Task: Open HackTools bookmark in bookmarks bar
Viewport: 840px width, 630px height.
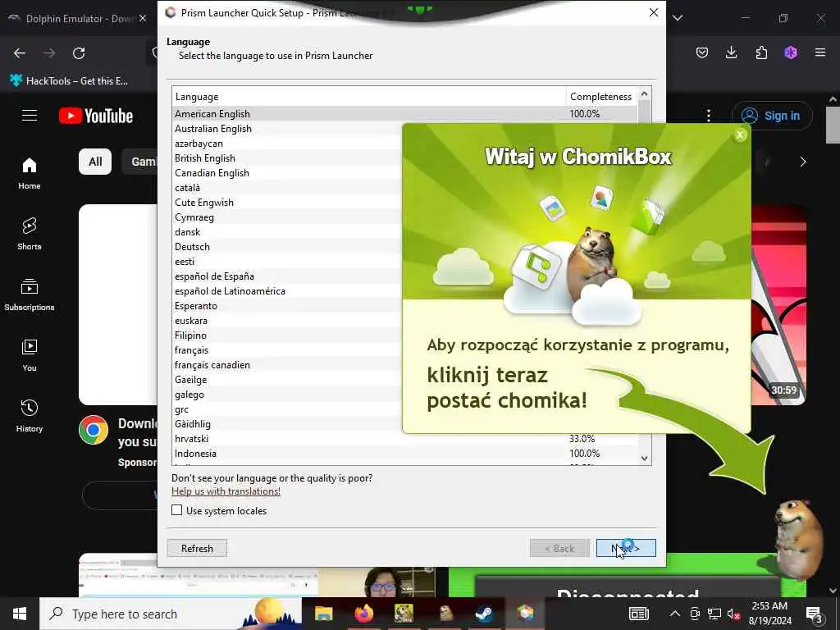Action: [x=69, y=81]
